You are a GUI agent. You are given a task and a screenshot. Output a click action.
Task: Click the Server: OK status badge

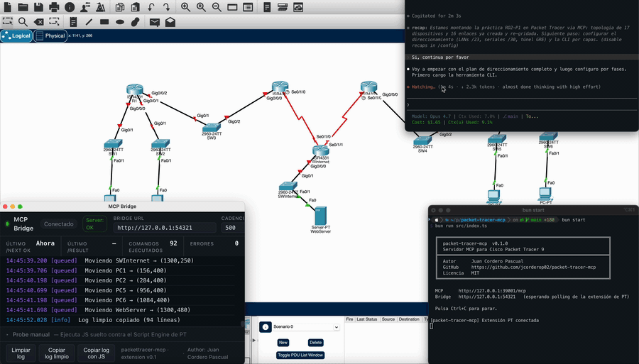click(94, 224)
